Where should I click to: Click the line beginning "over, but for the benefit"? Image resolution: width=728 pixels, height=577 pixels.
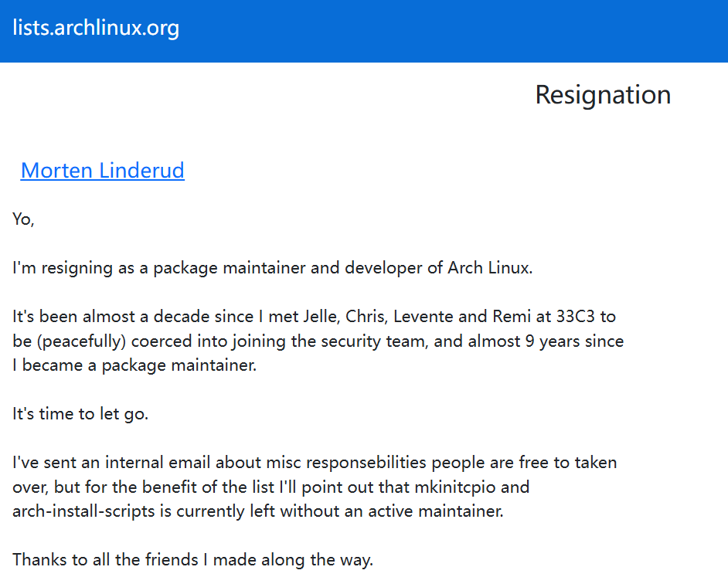pos(271,487)
